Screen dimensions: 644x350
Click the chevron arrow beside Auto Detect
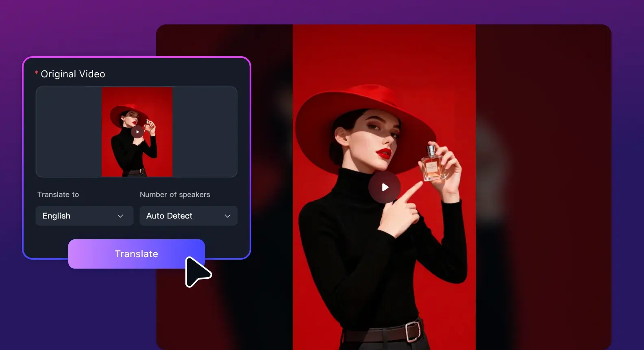click(x=228, y=216)
